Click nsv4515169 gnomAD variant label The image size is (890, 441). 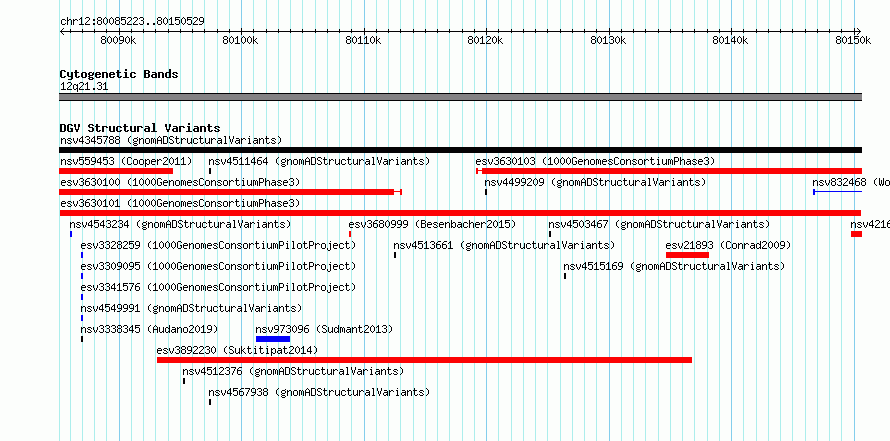[674, 266]
